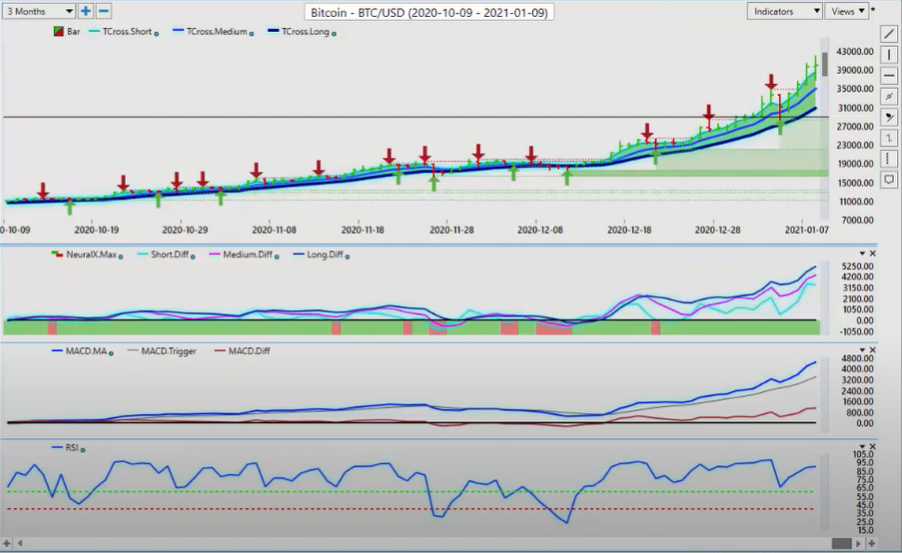Screen dimensions: 902x553
Task: Click the horizontal scrollbar thumb at bottom
Action: click(842, 543)
